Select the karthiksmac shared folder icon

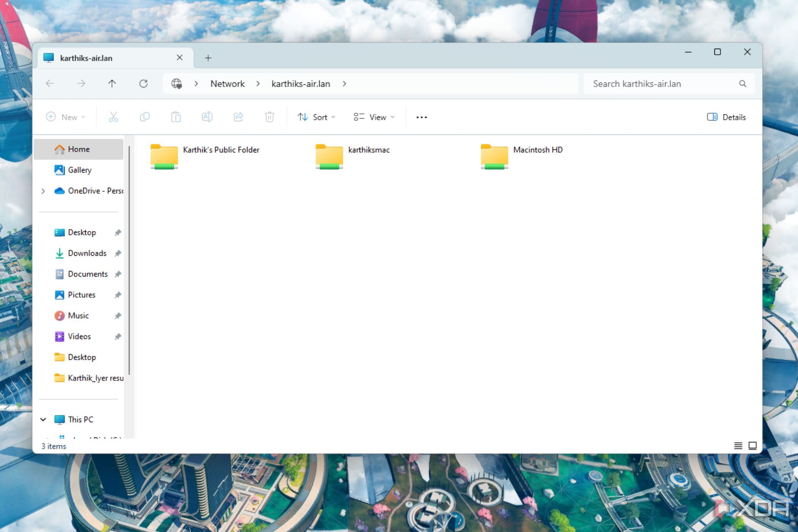[329, 156]
